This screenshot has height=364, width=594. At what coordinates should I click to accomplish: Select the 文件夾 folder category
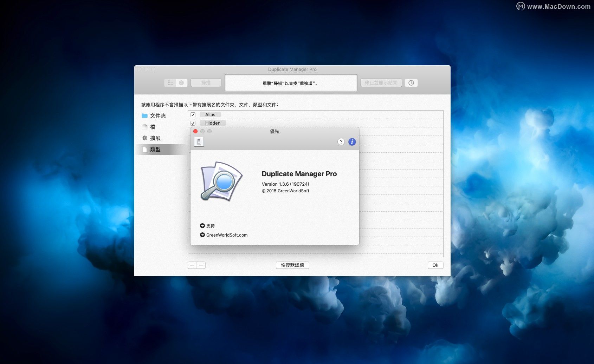point(161,116)
